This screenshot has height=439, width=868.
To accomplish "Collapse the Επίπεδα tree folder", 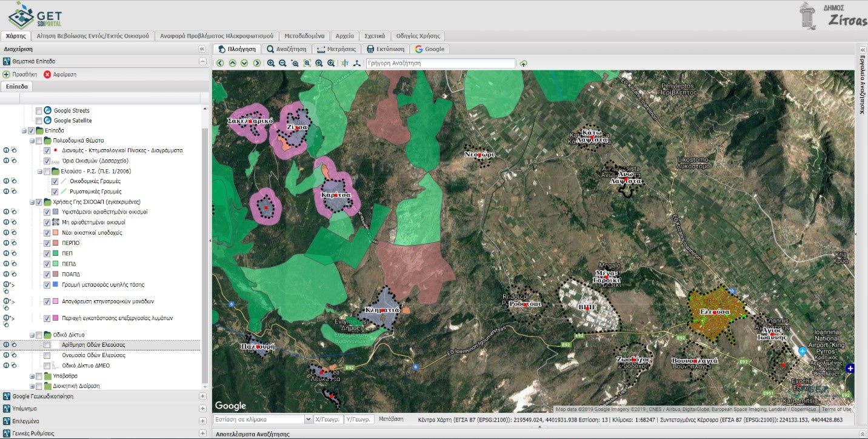I will pos(24,130).
